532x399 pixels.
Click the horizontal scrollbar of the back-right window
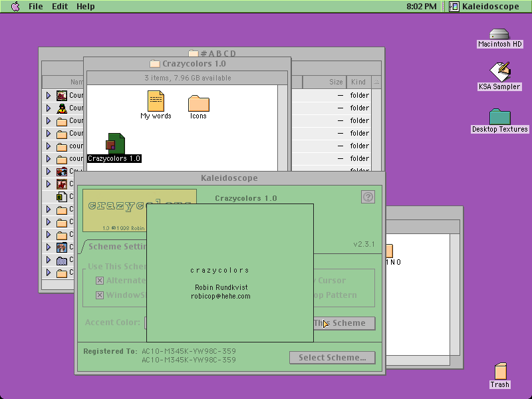[x=418, y=360]
